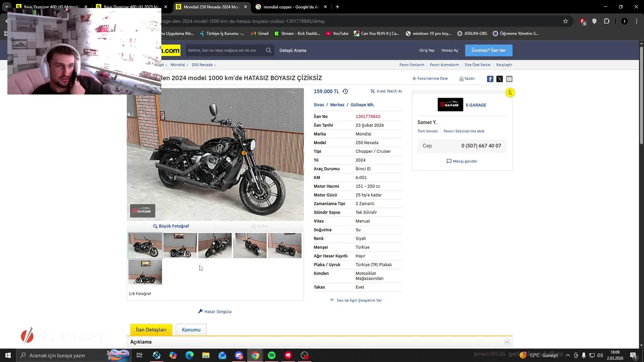Image resolution: width=644 pixels, height=362 pixels.
Task: Open the notification center icon
Action: 633,355
